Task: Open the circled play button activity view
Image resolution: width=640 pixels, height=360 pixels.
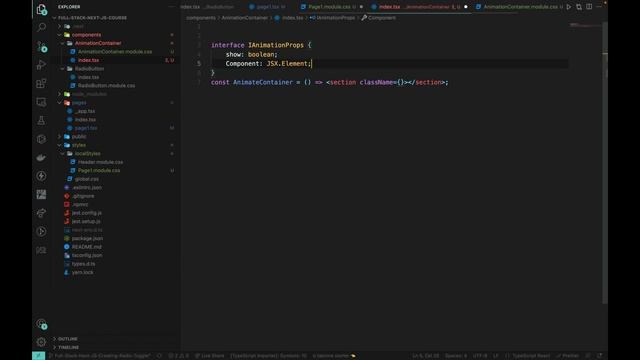Action: 41,231
